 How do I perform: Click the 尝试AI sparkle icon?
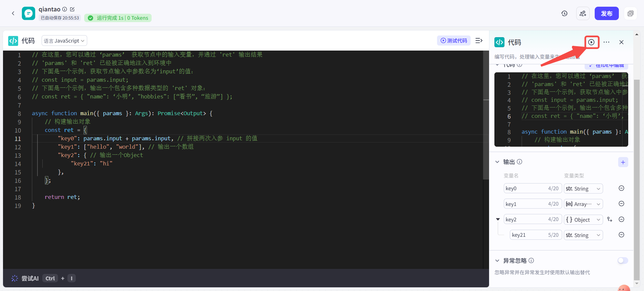[x=15, y=278]
